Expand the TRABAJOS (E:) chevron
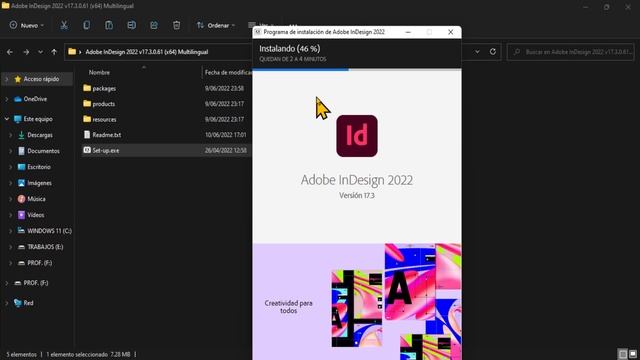The width and height of the screenshot is (640, 360). (x=11, y=247)
